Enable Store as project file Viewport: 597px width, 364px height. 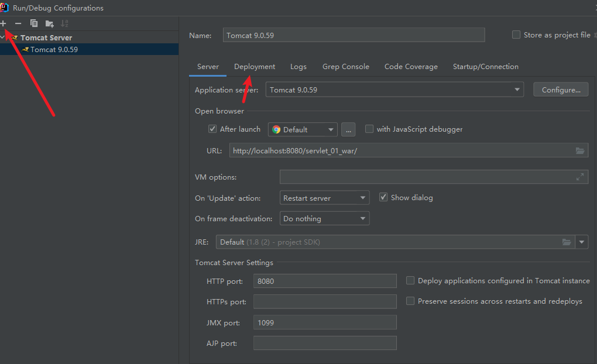[516, 35]
